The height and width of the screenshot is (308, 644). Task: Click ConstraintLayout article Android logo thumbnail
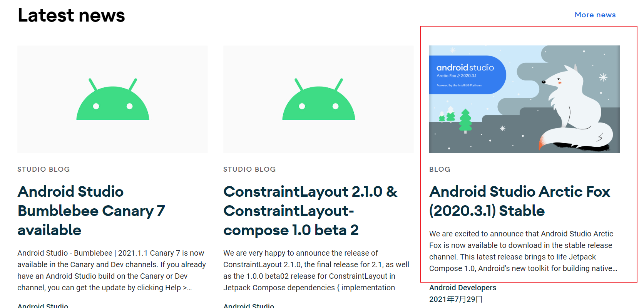tap(318, 99)
